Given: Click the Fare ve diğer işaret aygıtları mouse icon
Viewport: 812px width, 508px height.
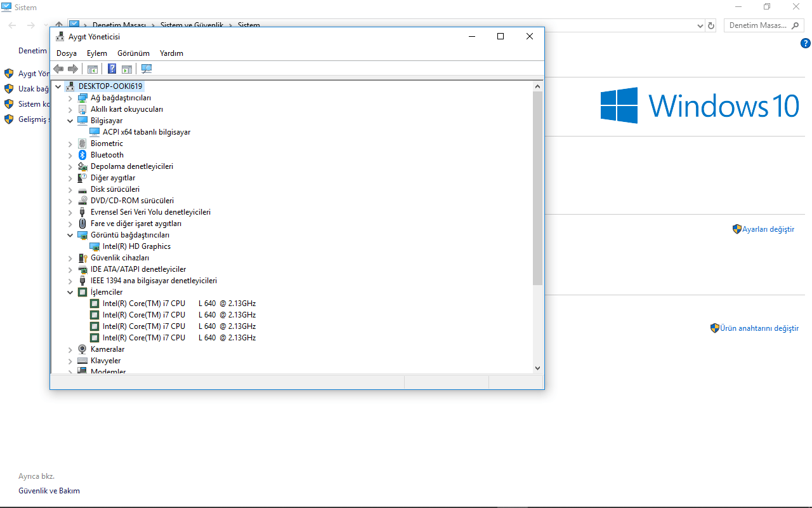Looking at the screenshot, I should [x=82, y=224].
